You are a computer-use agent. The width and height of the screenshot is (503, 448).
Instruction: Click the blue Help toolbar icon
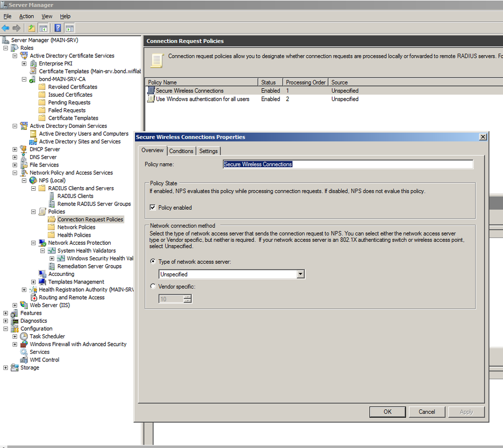coord(58,28)
